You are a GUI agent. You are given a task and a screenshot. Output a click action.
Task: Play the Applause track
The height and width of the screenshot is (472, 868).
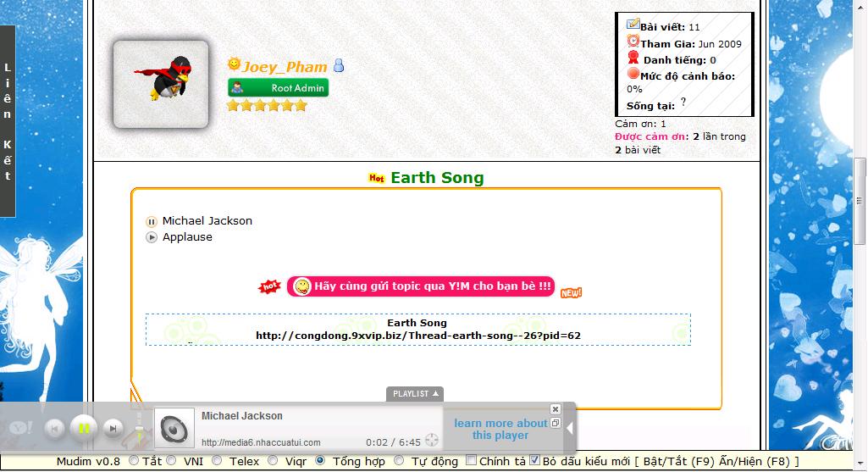tap(152, 238)
